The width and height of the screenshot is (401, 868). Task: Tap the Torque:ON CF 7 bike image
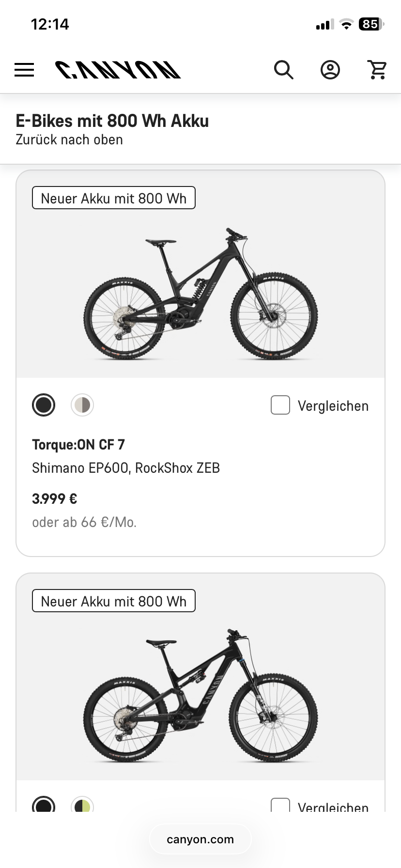[200, 294]
